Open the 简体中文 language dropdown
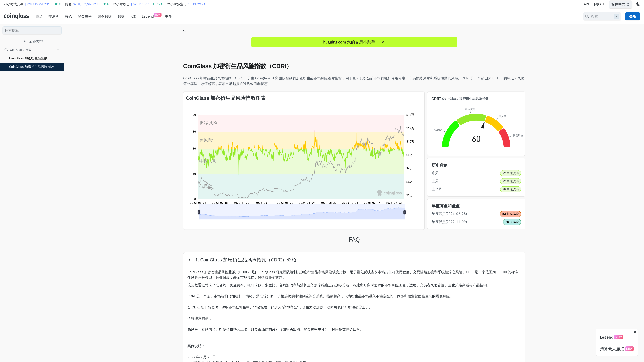 620,4
